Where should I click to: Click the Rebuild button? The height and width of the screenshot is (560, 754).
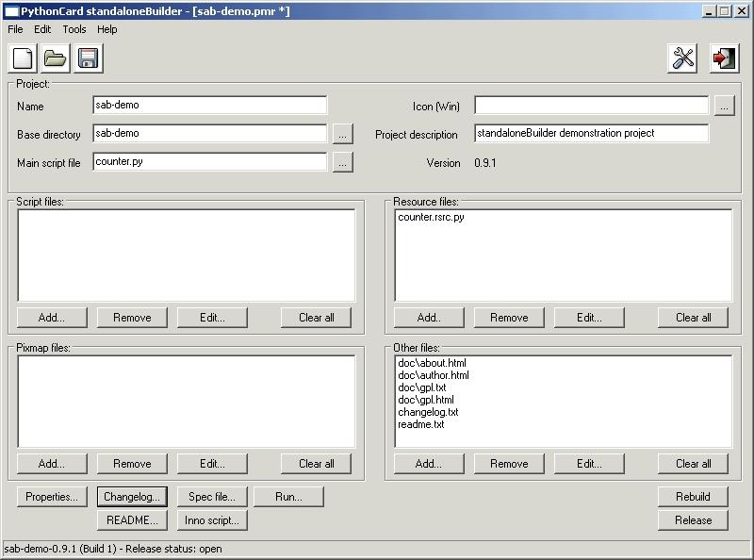[x=693, y=497]
